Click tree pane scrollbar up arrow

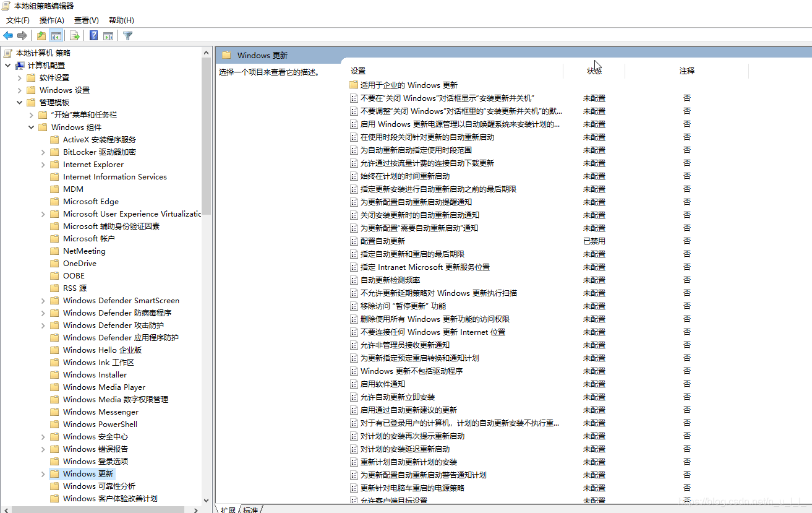pos(207,53)
